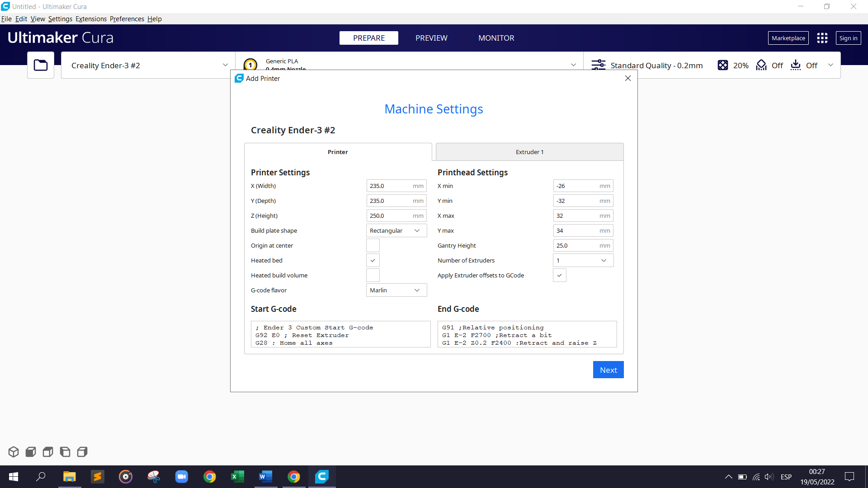Viewport: 868px width, 488px height.
Task: Open the notification center icon
Action: 849,477
